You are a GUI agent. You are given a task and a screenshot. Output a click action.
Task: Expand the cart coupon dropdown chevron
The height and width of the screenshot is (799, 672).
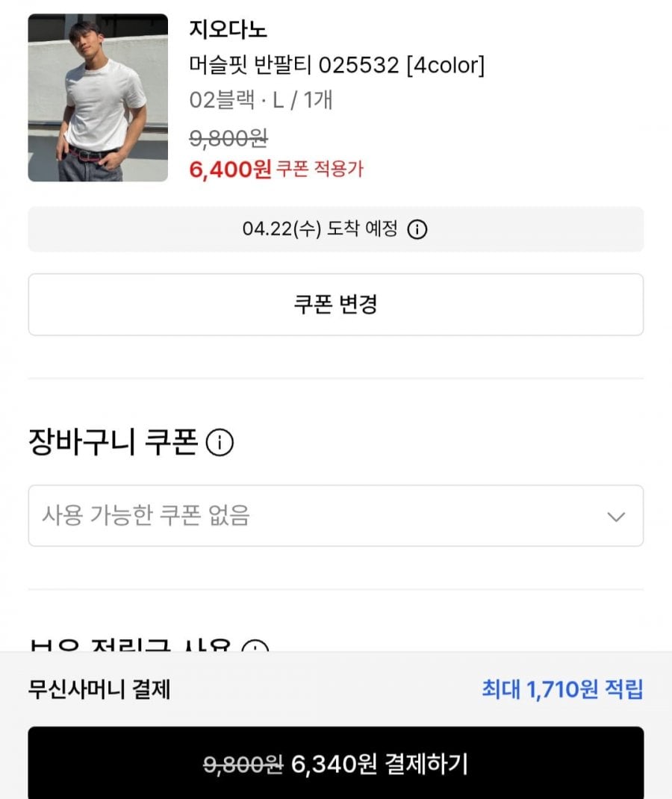[x=616, y=517]
